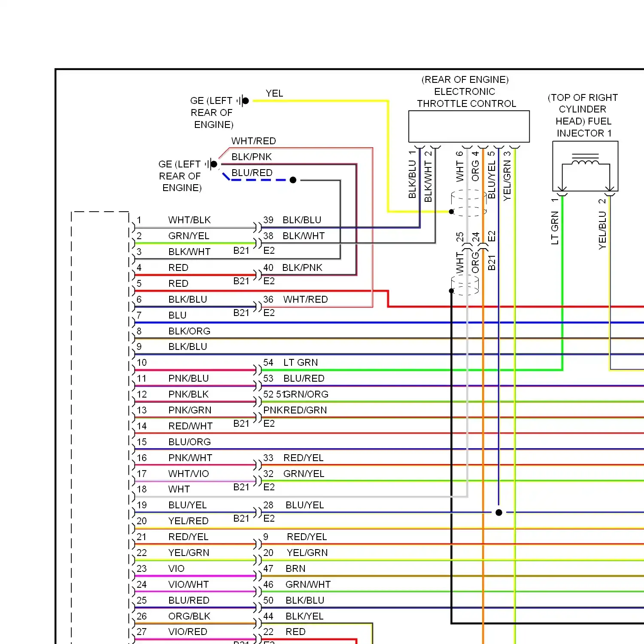Click pin 18 'WHT' label
This screenshot has width=644, height=644.
pos(179,489)
